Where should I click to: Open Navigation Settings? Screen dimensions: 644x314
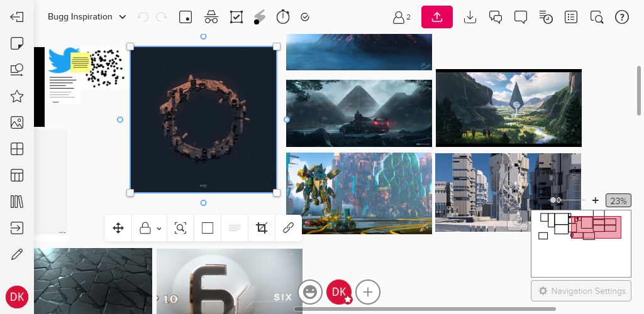tap(581, 291)
